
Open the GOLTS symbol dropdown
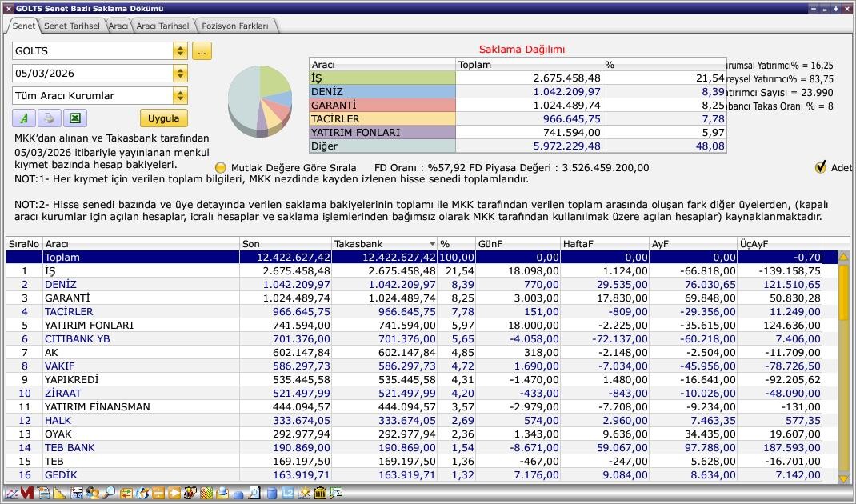(180, 51)
